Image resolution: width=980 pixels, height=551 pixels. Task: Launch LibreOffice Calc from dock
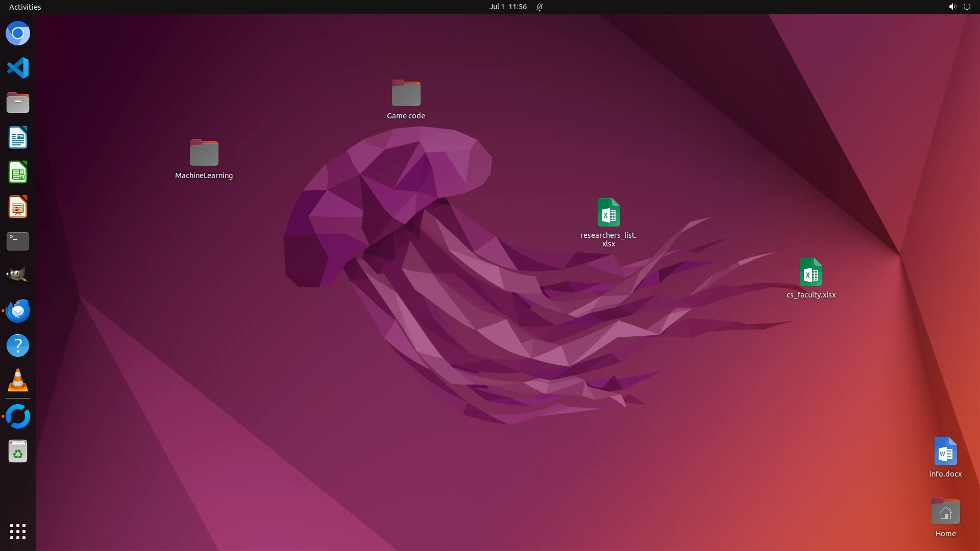click(18, 172)
